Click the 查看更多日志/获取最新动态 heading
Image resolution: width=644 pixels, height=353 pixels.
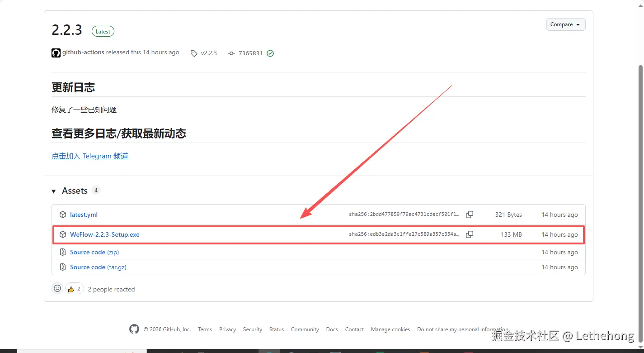119,134
